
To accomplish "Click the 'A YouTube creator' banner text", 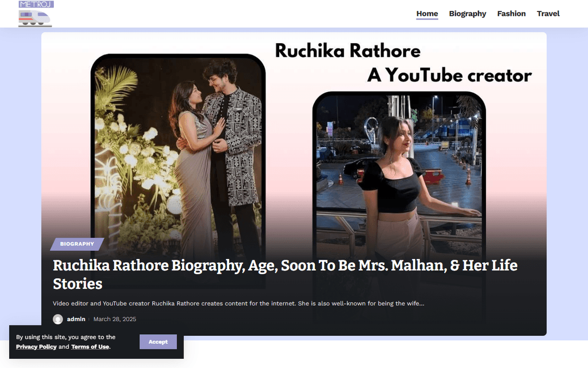I will (449, 75).
